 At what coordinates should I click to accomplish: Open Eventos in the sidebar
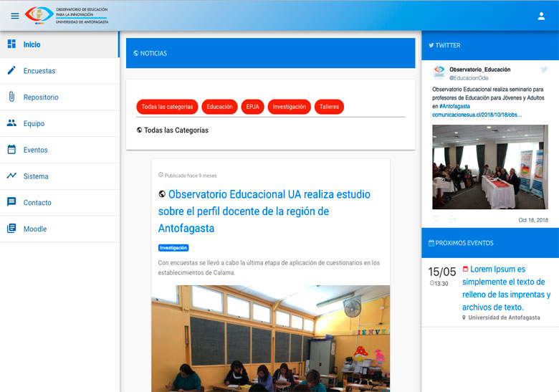tap(59, 150)
